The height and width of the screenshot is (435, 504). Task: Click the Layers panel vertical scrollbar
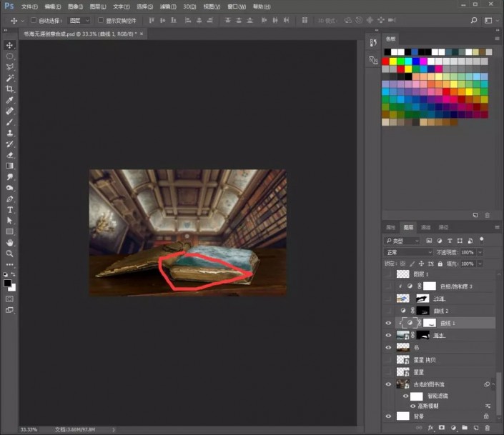(498, 394)
